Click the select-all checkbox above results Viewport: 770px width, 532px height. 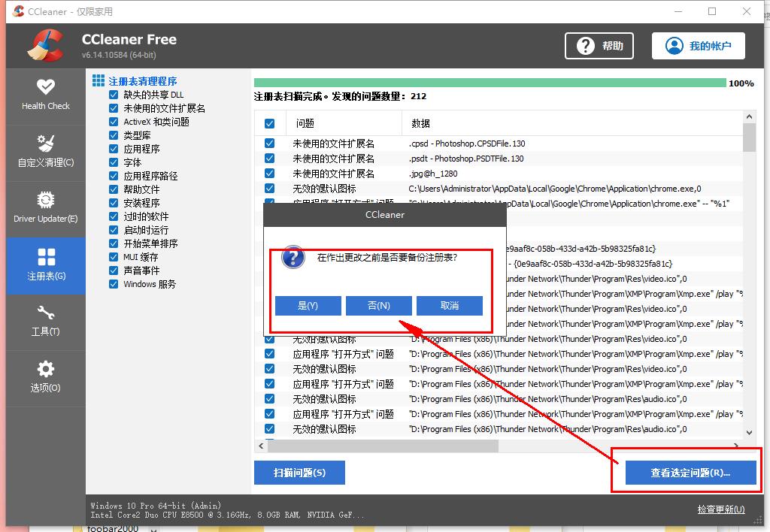click(268, 123)
